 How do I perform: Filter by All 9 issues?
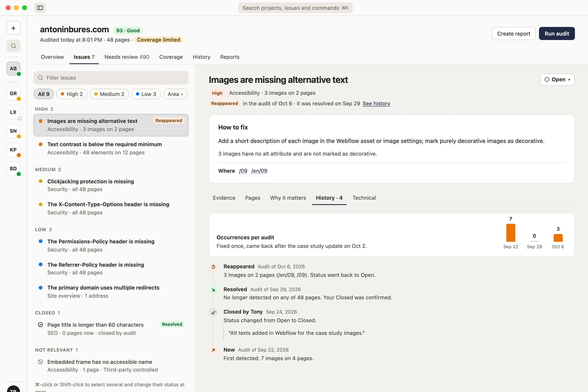44,94
